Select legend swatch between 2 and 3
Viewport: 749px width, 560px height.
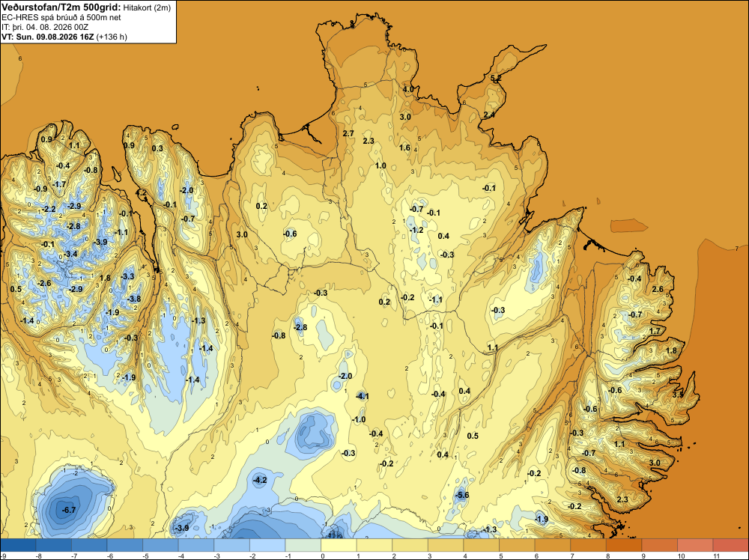coord(410,545)
